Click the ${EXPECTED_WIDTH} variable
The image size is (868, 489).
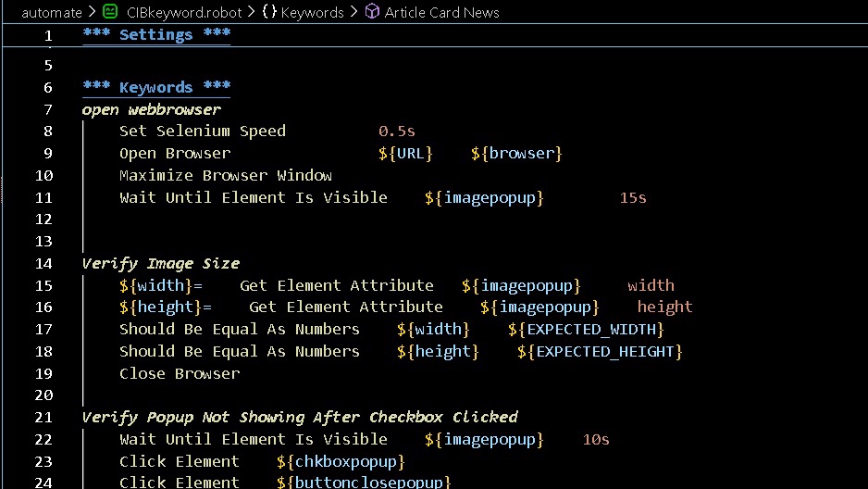pyautogui.click(x=586, y=329)
